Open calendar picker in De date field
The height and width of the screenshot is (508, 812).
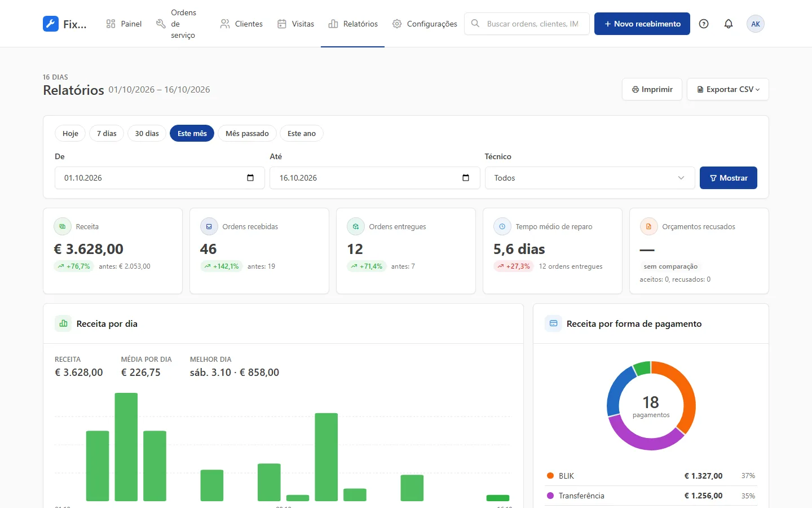pyautogui.click(x=250, y=178)
